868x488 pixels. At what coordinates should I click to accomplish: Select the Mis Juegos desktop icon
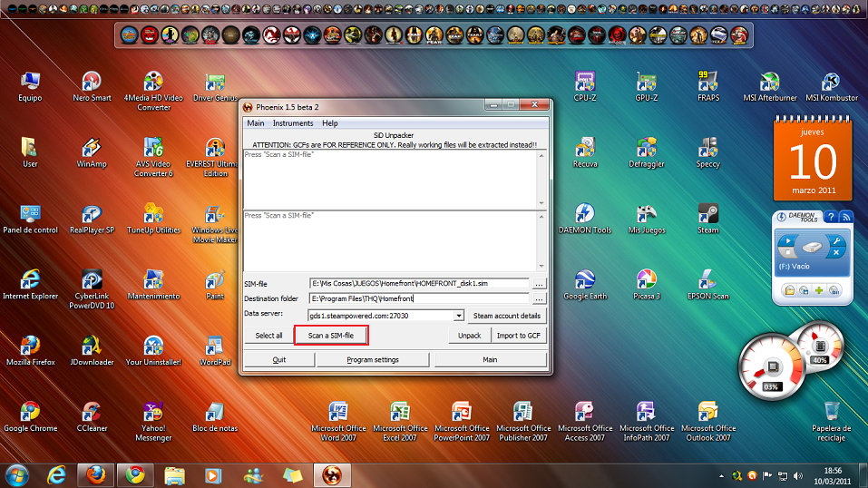647,219
